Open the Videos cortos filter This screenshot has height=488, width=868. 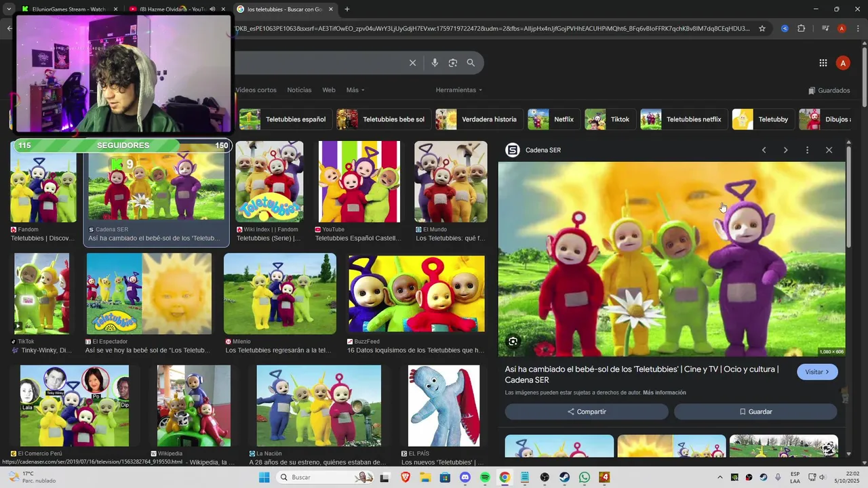coord(256,90)
